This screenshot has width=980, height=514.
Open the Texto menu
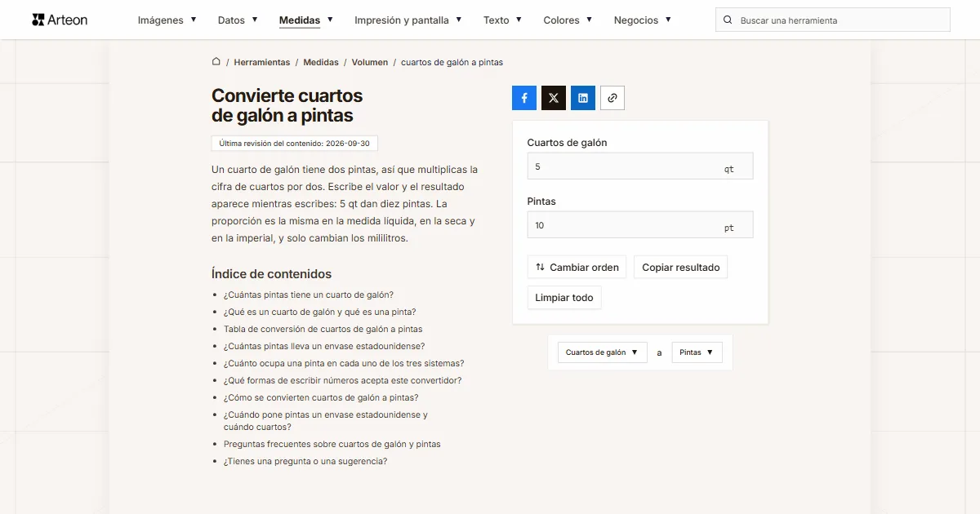click(502, 20)
